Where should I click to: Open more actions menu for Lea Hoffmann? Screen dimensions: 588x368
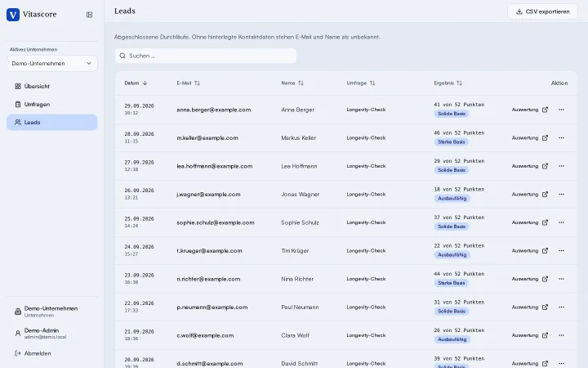click(561, 166)
